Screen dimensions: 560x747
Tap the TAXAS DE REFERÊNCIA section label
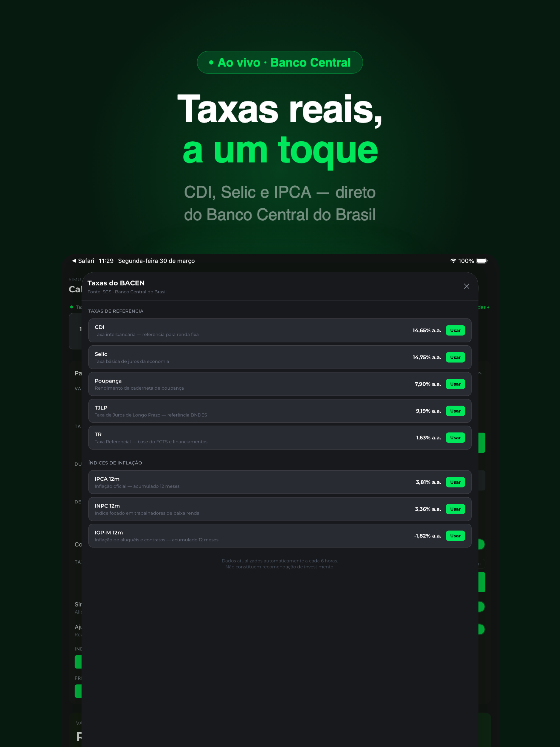point(116,311)
